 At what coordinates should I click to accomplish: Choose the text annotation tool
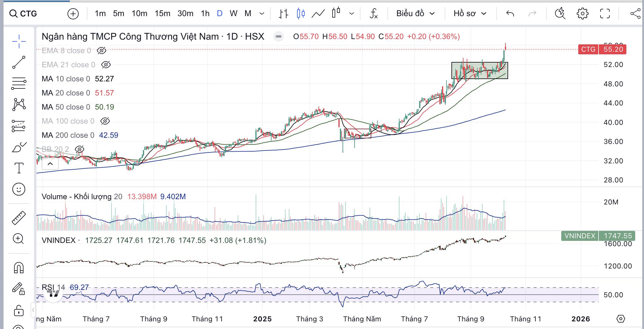pyautogui.click(x=19, y=168)
